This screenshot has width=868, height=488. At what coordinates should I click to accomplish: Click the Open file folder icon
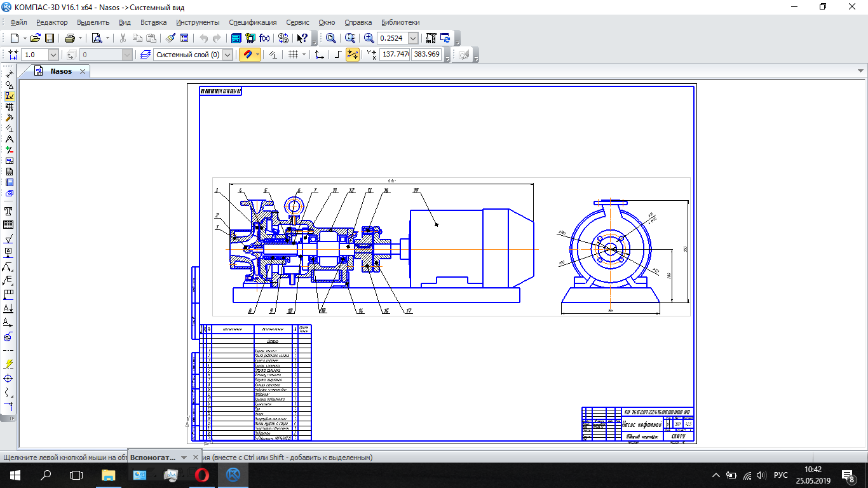(x=36, y=38)
